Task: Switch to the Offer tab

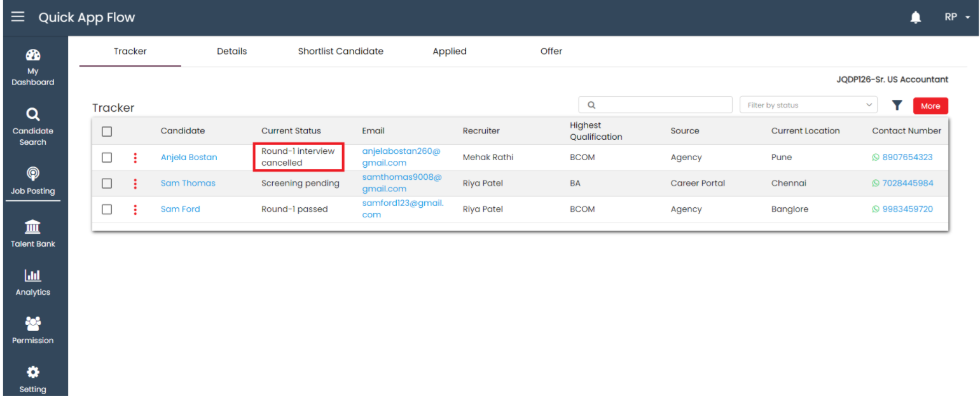Action: [x=551, y=51]
